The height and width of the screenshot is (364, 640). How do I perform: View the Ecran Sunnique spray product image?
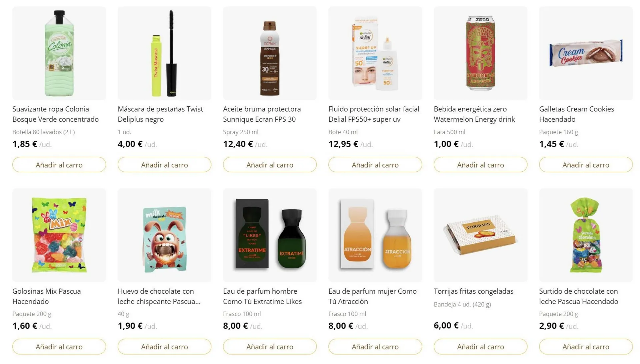[x=270, y=53]
